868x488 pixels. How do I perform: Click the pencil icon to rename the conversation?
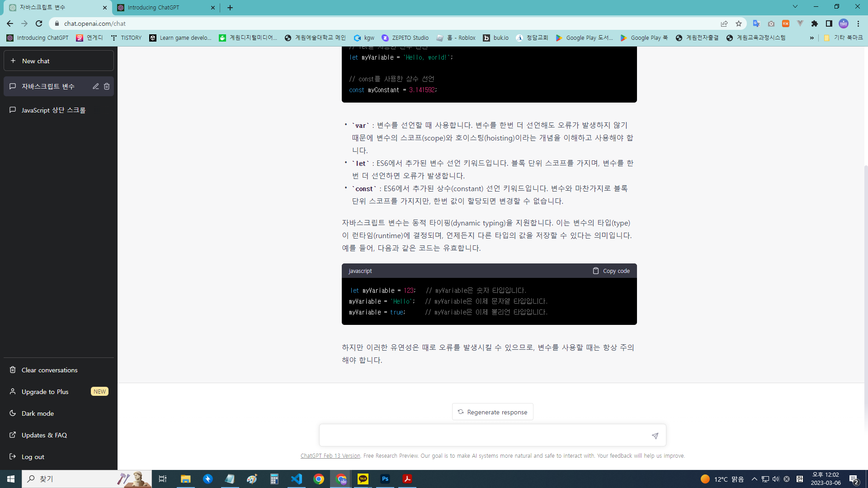tap(95, 86)
